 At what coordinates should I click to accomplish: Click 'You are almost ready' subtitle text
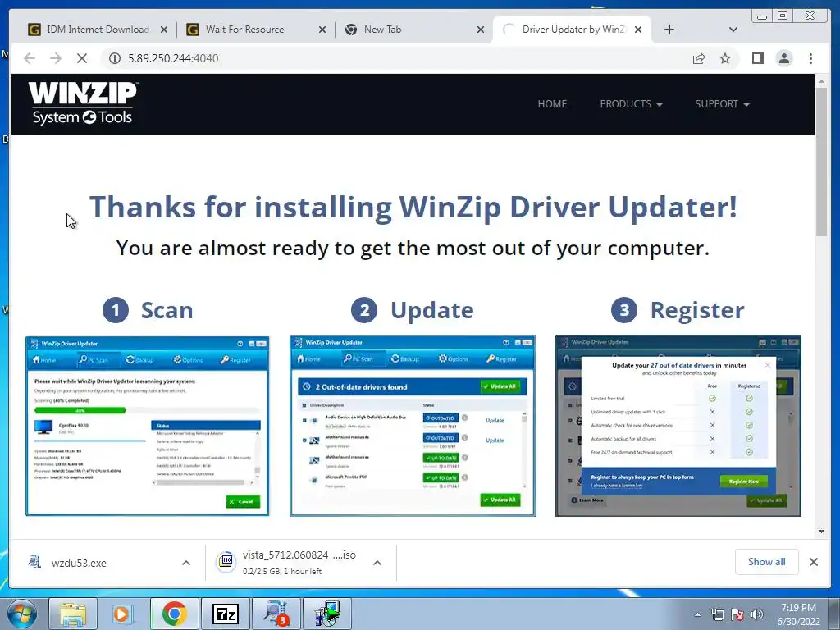click(x=413, y=248)
